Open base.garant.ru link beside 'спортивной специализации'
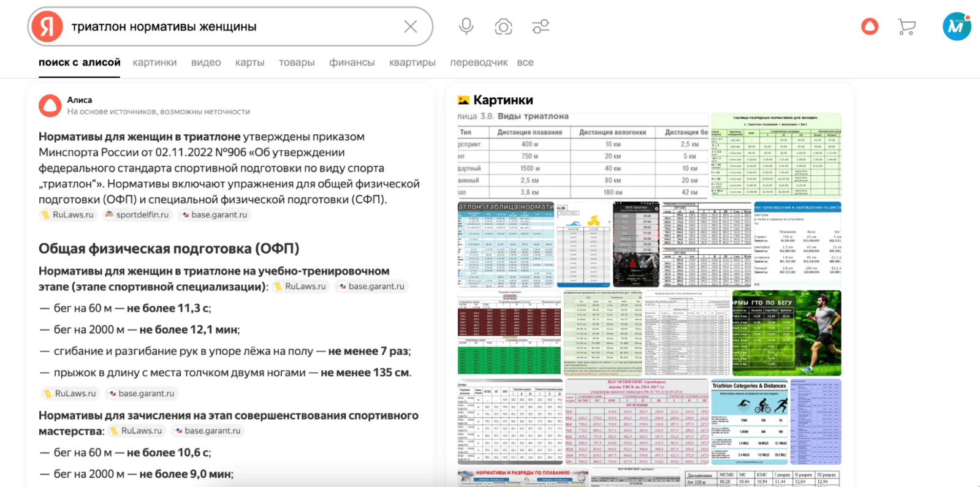The height and width of the screenshot is (487, 980). tap(371, 287)
